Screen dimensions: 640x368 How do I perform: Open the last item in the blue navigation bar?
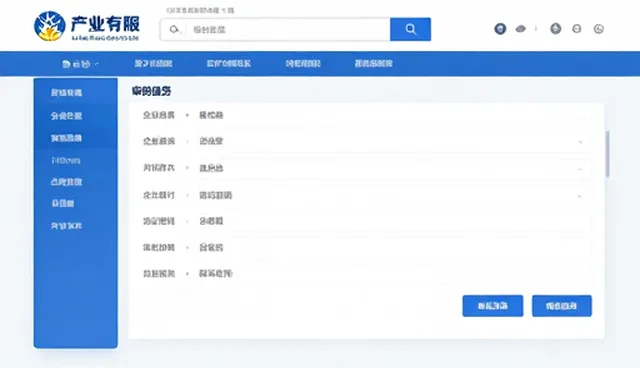[373, 64]
